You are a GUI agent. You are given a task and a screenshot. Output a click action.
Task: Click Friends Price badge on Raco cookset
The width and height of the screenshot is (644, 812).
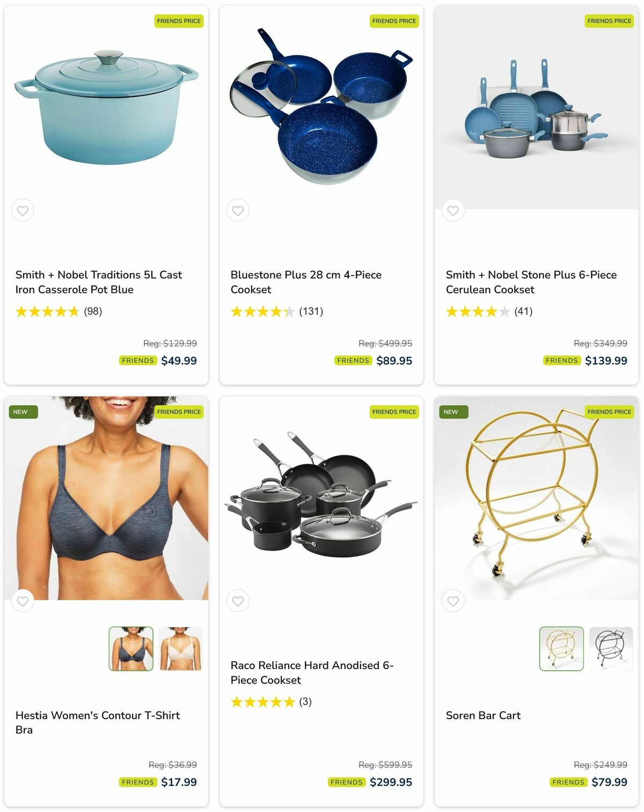[x=394, y=412]
